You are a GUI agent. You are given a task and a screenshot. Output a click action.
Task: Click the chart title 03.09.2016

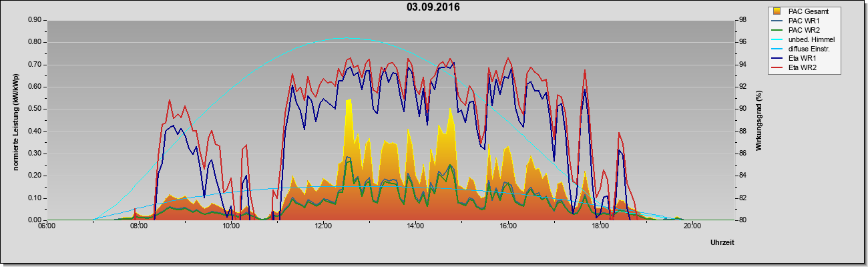(433, 7)
